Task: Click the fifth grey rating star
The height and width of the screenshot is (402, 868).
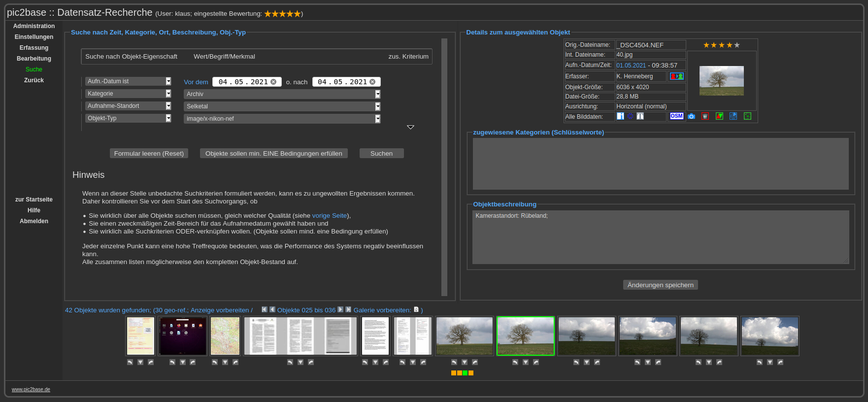Action: tap(737, 45)
